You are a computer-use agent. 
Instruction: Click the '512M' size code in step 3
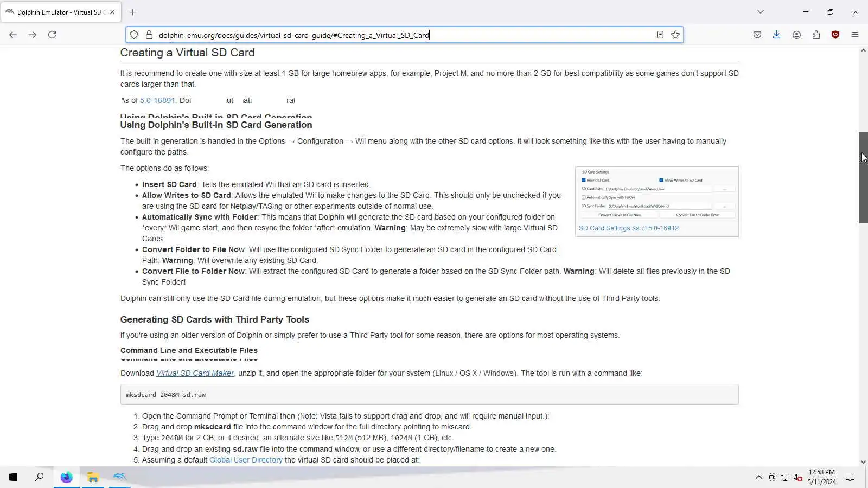point(344,438)
